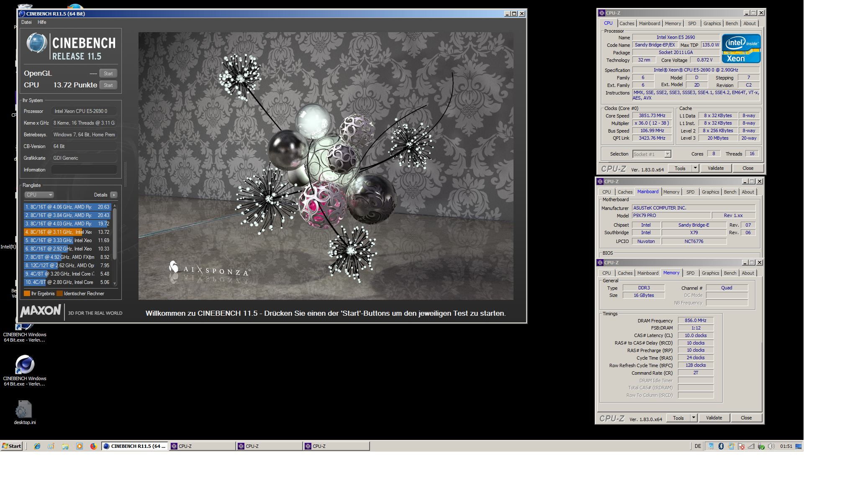868x488 pixels.
Task: Open the Socket #1 selection dropdown
Action: click(x=652, y=154)
